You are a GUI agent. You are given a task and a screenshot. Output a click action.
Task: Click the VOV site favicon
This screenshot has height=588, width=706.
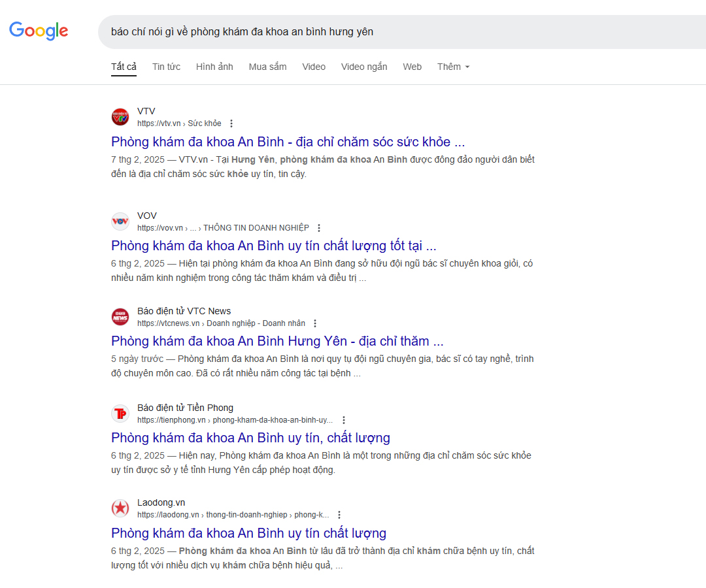pyautogui.click(x=120, y=221)
